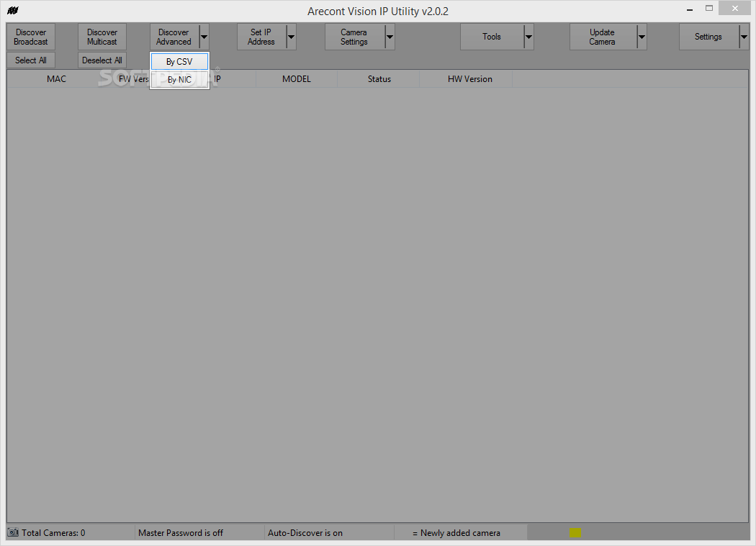Expand the Settings dropdown arrow
The height and width of the screenshot is (546, 756).
[x=744, y=37]
